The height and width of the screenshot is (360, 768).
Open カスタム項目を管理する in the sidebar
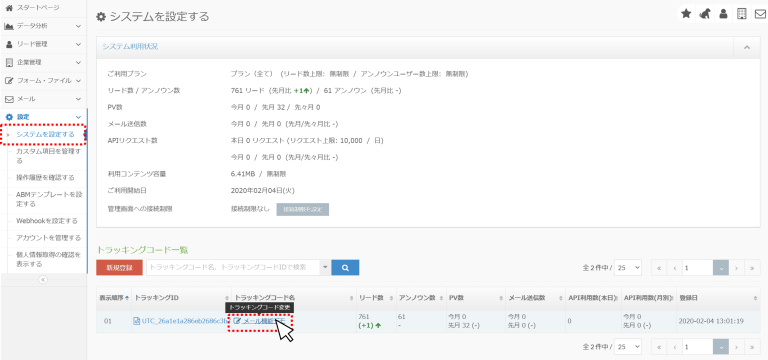(48, 156)
